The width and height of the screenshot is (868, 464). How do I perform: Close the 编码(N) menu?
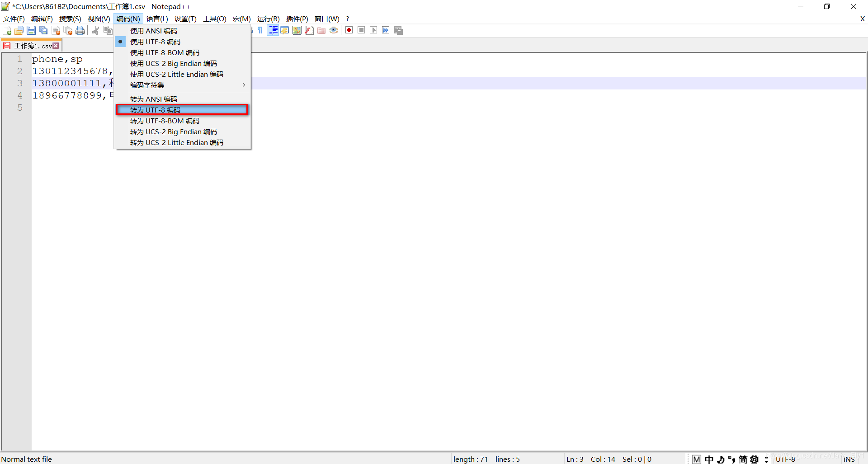[128, 19]
